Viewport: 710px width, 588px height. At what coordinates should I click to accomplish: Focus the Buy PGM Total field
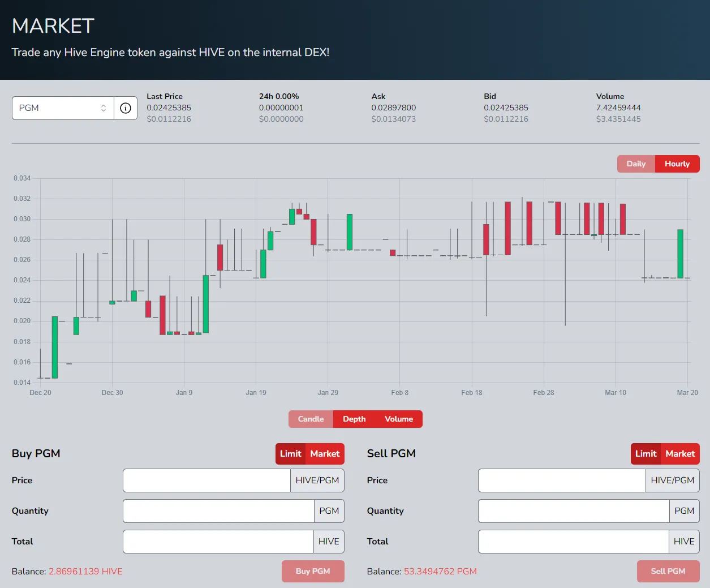(218, 542)
